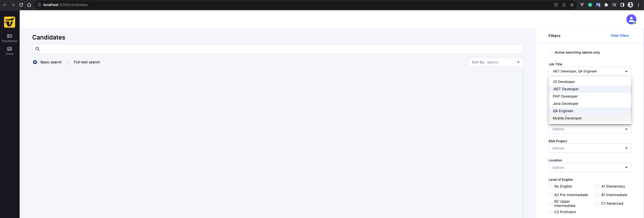
Task: Open the browser extensions puzzle icon
Action: 606,5
